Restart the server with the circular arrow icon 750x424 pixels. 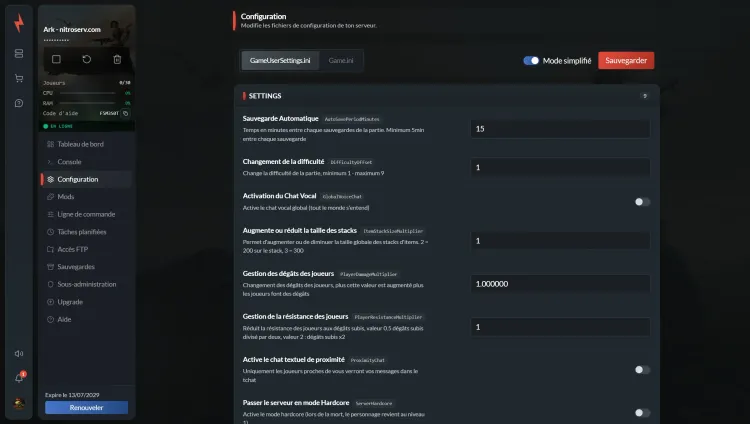pyautogui.click(x=87, y=59)
